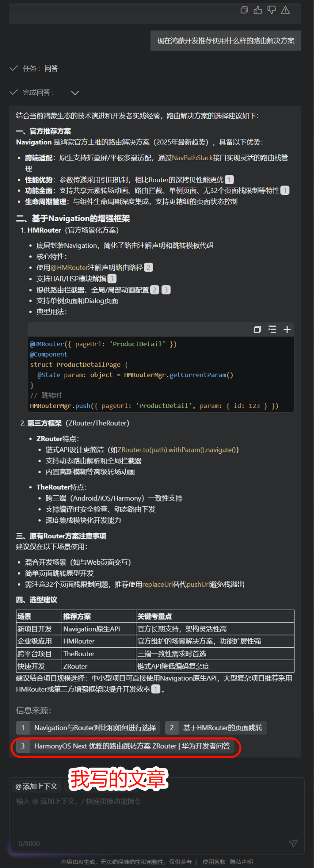Copy the previous answer via top copy icon

tap(244, 10)
